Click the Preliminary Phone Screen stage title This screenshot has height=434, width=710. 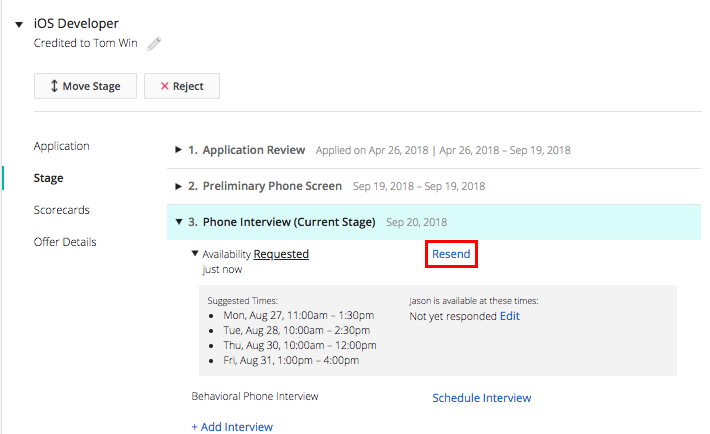click(x=272, y=186)
